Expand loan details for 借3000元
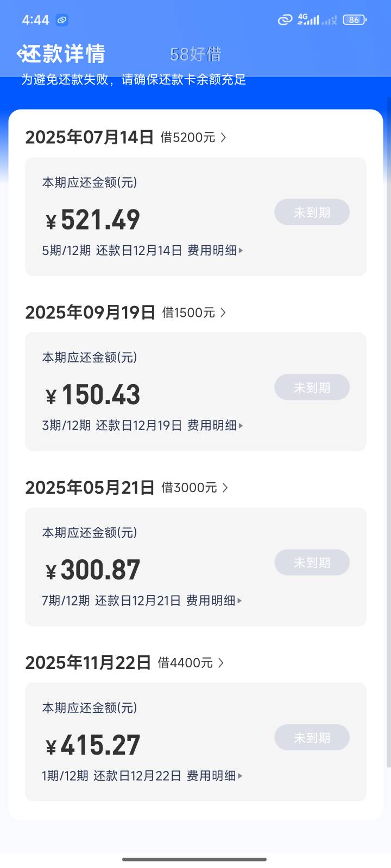 194,488
